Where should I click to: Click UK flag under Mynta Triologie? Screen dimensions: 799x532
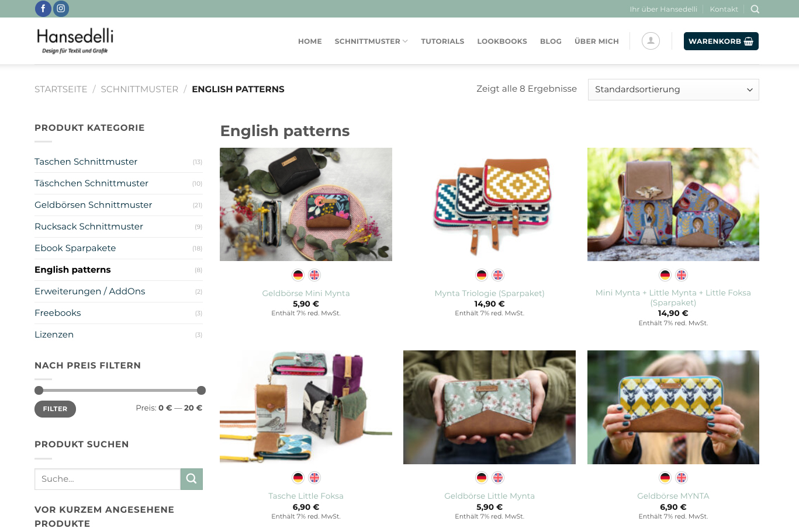click(x=498, y=275)
